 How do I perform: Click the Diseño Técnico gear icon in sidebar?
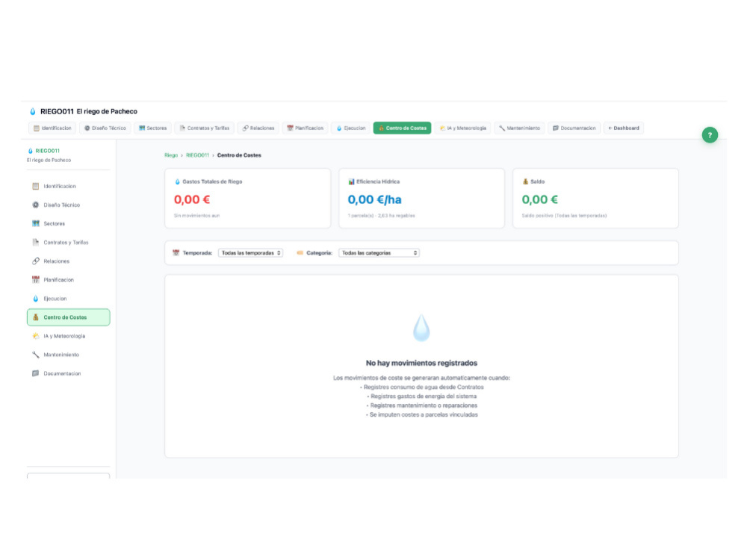36,205
